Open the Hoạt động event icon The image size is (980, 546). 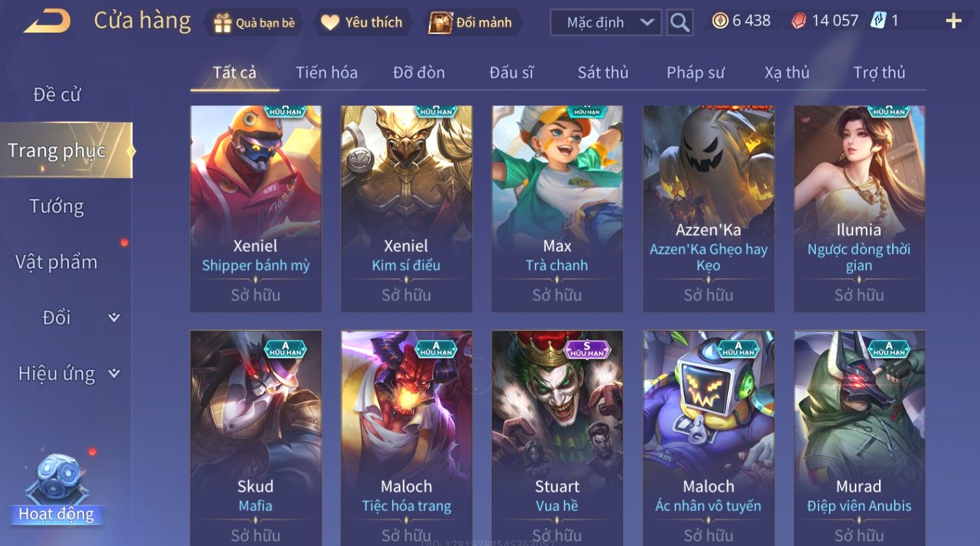point(56,488)
